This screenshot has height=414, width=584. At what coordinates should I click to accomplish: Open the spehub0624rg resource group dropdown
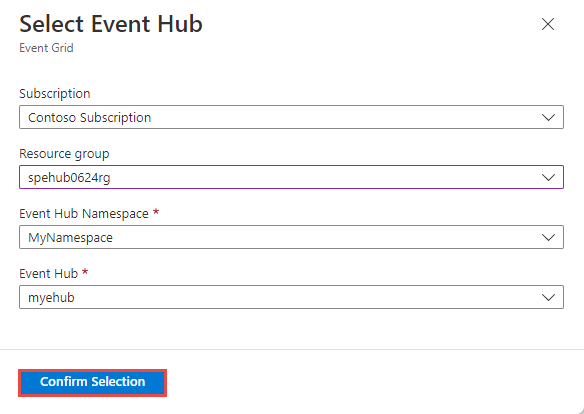pyautogui.click(x=291, y=177)
